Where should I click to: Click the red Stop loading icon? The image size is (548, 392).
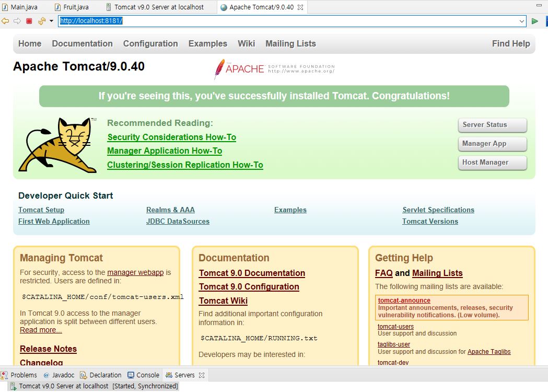click(x=29, y=21)
